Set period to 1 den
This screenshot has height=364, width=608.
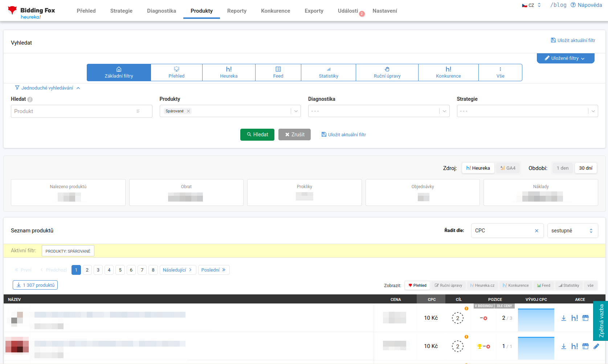point(563,168)
